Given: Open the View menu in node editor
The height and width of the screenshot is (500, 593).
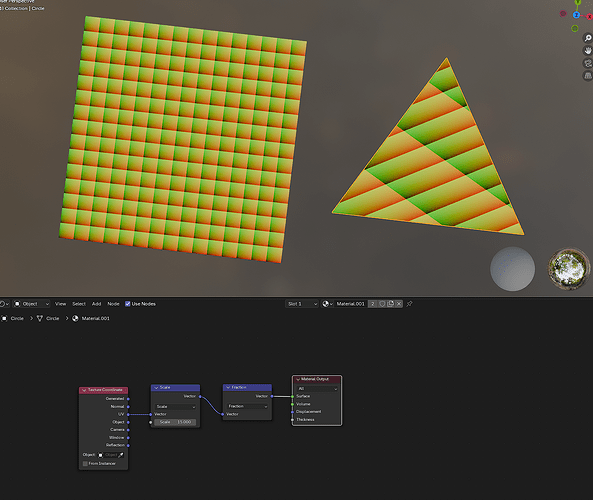Looking at the screenshot, I should click(x=61, y=304).
